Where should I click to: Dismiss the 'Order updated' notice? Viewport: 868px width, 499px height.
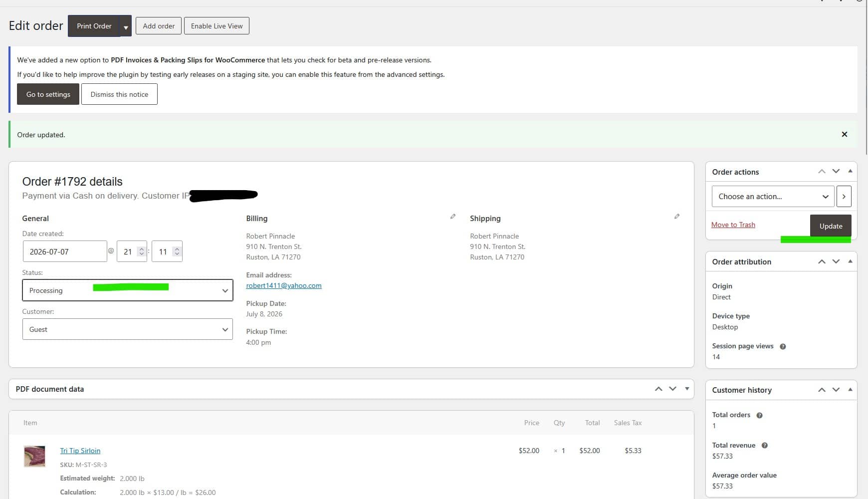click(845, 134)
